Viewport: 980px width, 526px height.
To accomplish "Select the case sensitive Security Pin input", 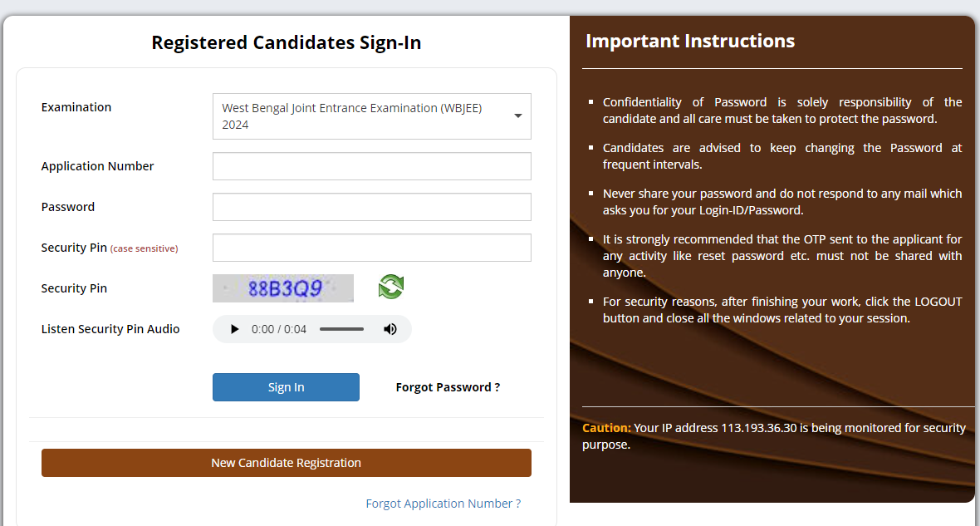I will (x=371, y=248).
